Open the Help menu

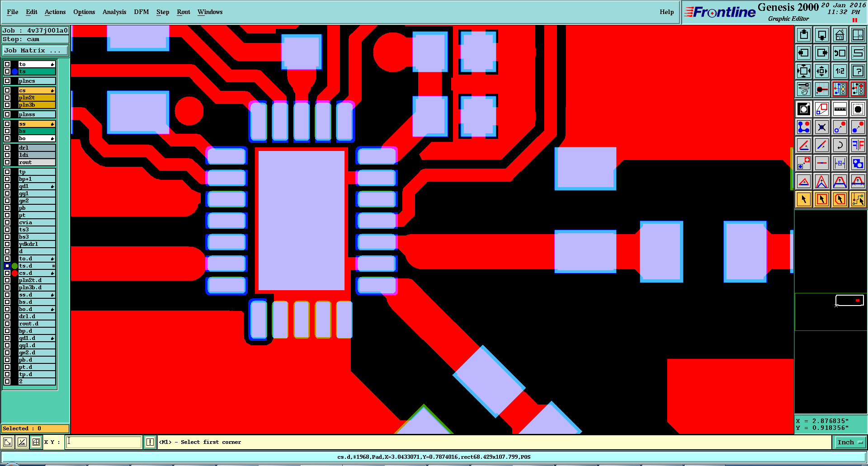[666, 12]
